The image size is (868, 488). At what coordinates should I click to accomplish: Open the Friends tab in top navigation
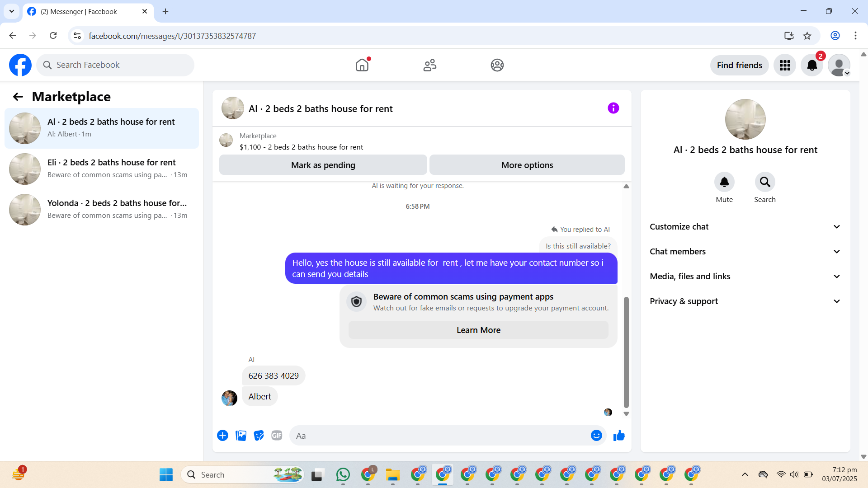coord(430,66)
